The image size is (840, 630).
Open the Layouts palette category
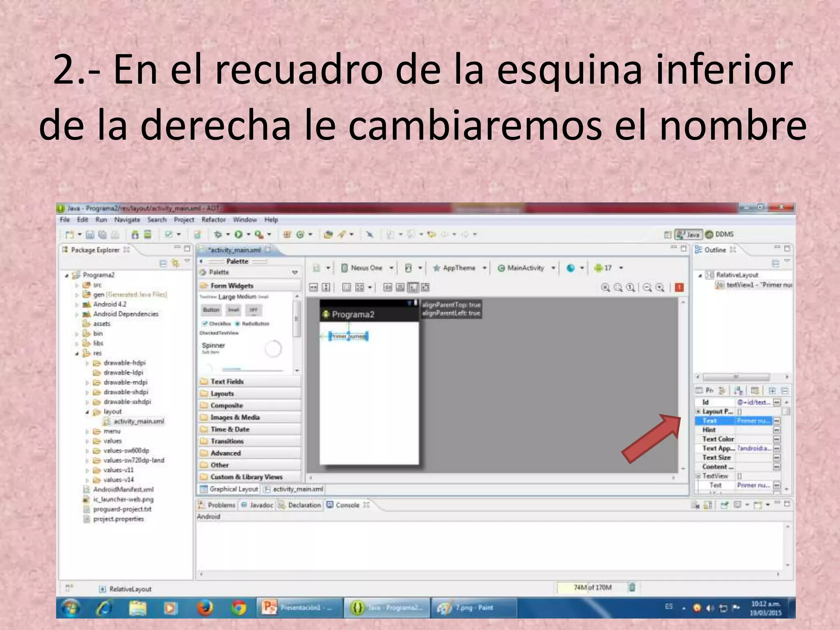(249, 394)
